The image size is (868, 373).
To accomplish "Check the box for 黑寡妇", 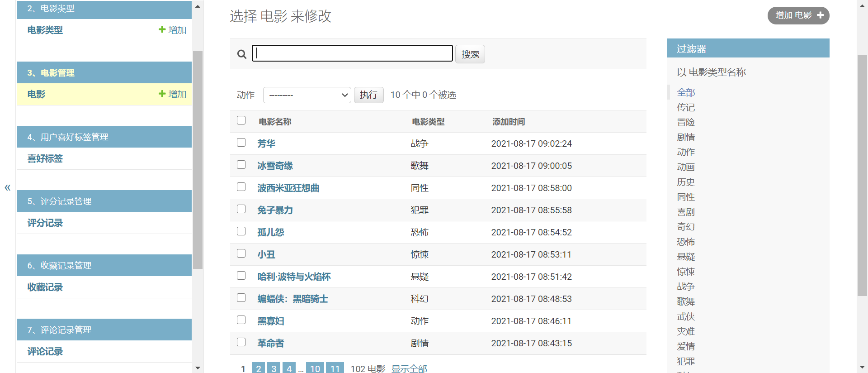I will point(241,320).
